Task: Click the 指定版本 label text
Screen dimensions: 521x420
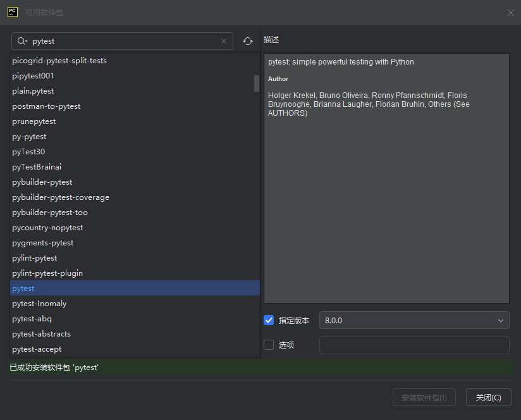Action: pyautogui.click(x=294, y=321)
